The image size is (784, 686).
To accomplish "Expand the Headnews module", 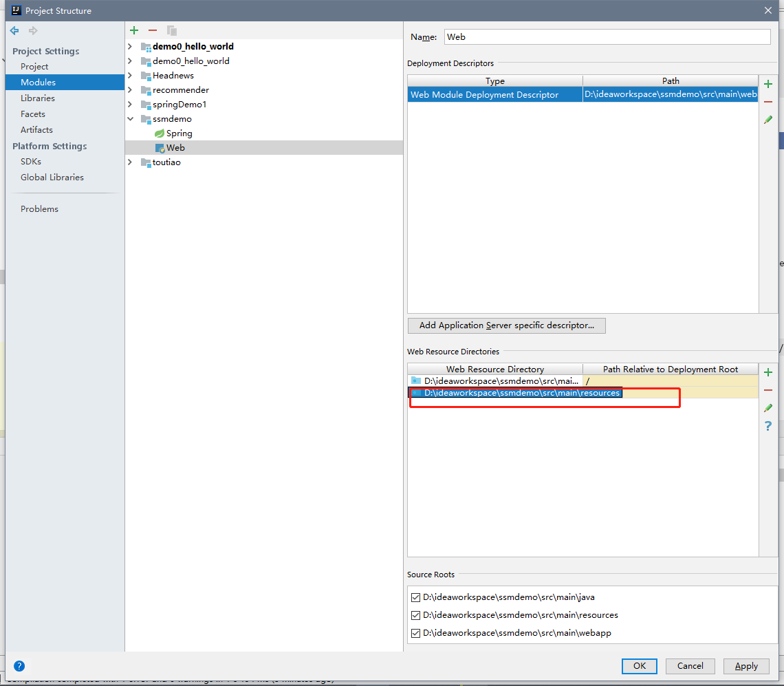I will point(131,75).
